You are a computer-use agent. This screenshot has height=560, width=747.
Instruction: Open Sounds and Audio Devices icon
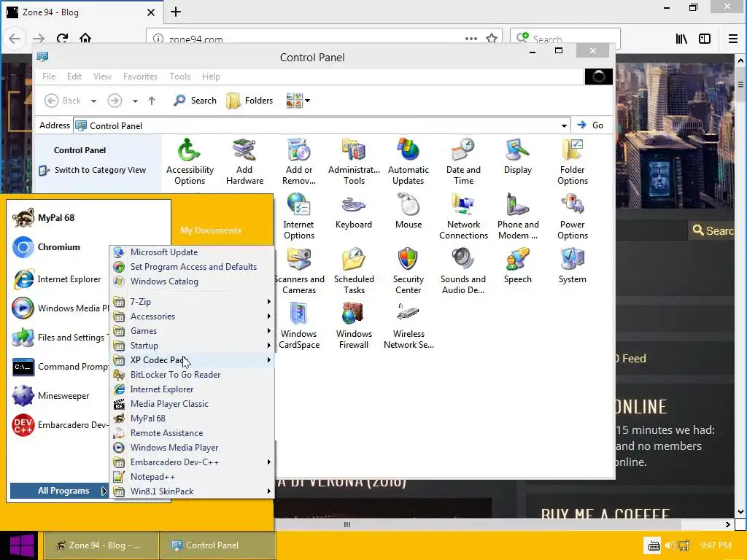click(x=463, y=271)
